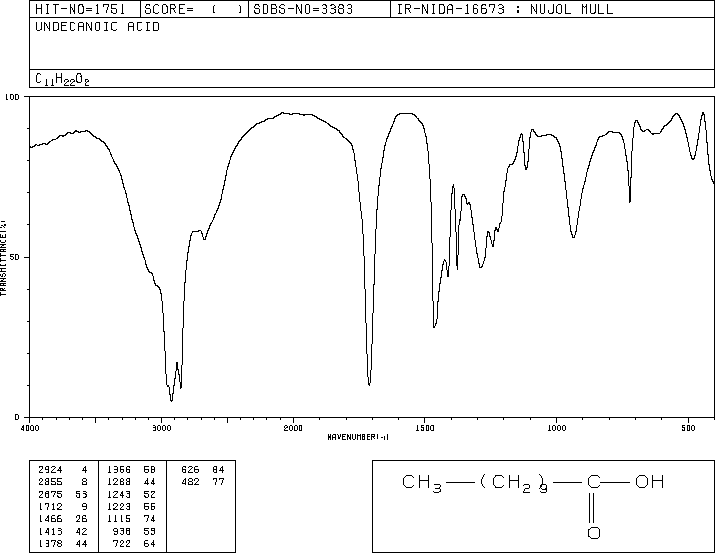This screenshot has height=553, width=715.
Task: Select peak table entry 1413
Action: [51, 532]
